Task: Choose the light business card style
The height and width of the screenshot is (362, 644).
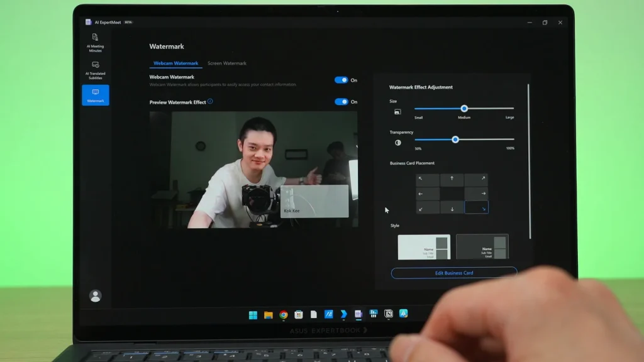Action: click(424, 246)
